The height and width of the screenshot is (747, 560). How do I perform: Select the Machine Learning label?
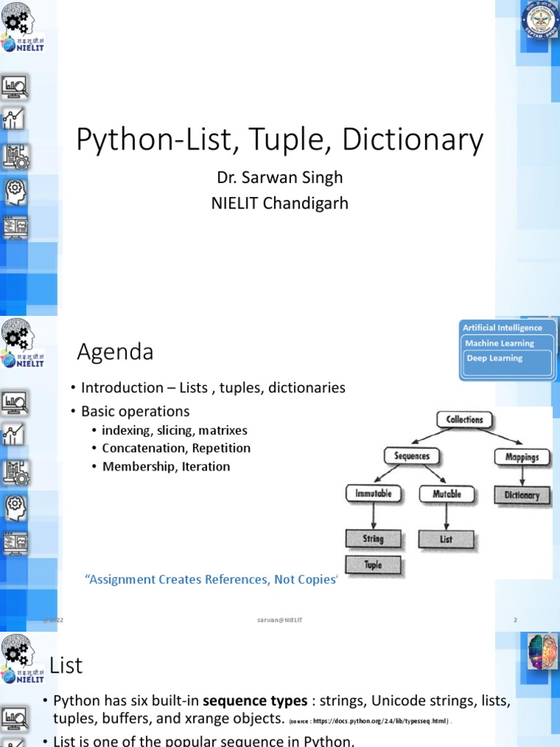[x=499, y=344]
